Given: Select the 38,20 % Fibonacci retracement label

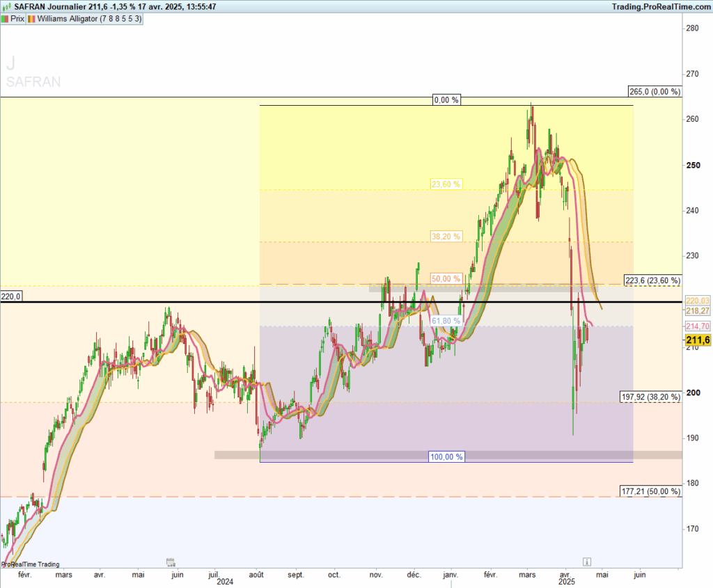Looking at the screenshot, I should pyautogui.click(x=446, y=237).
